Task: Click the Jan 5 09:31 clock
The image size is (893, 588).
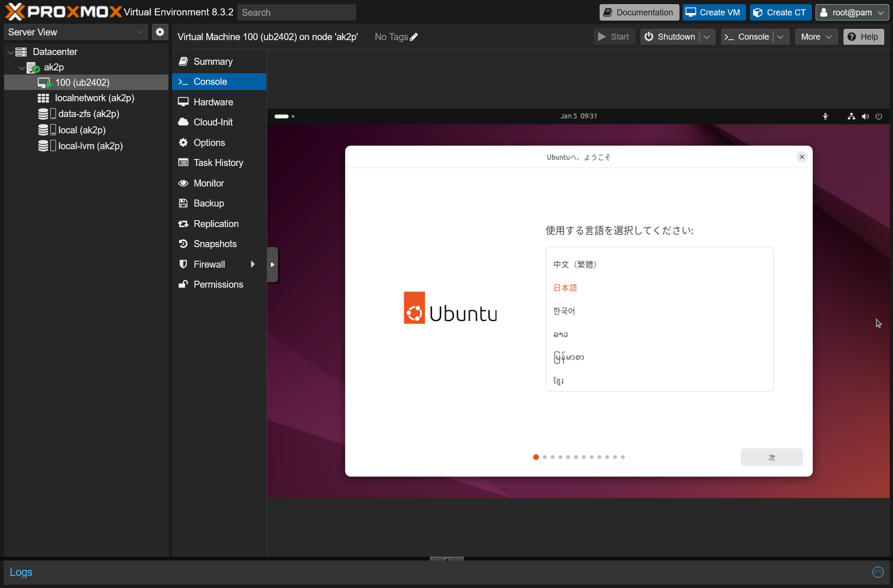Action: coord(579,116)
